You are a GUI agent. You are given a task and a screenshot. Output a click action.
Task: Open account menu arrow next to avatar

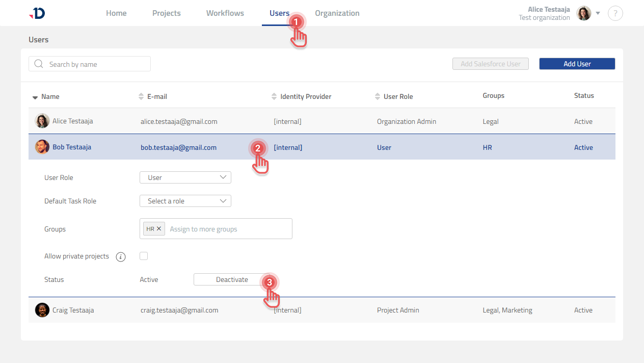598,13
